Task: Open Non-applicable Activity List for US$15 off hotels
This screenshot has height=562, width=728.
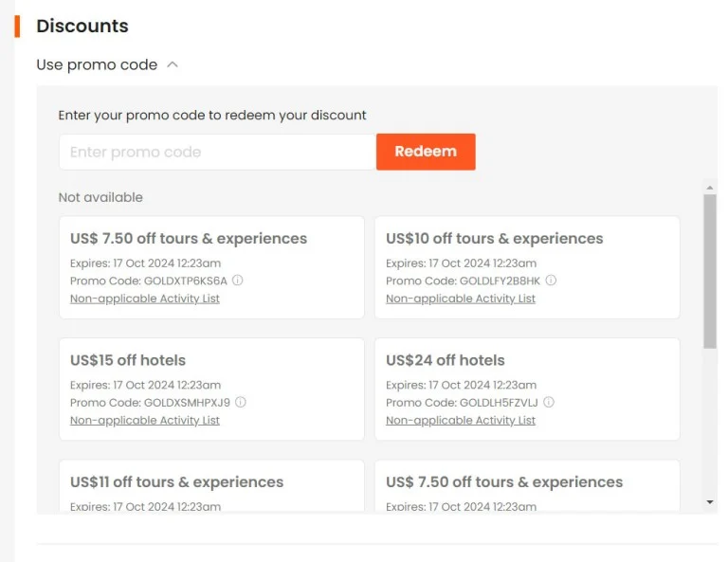Action: click(x=145, y=420)
